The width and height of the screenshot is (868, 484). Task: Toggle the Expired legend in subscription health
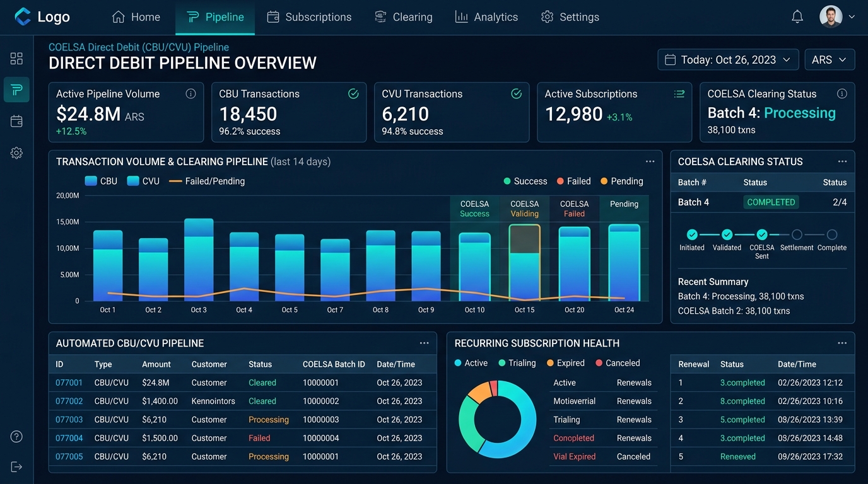tap(566, 363)
